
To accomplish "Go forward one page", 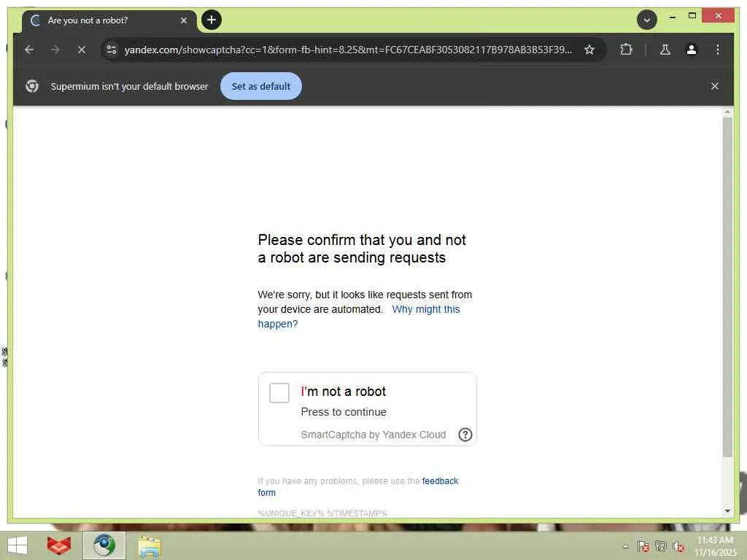I will [55, 50].
